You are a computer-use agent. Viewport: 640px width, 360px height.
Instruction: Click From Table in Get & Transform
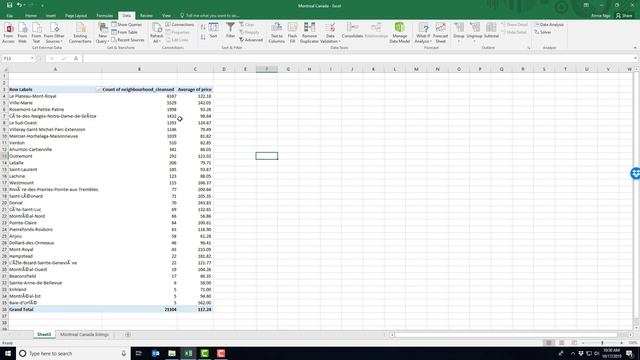[x=124, y=32]
